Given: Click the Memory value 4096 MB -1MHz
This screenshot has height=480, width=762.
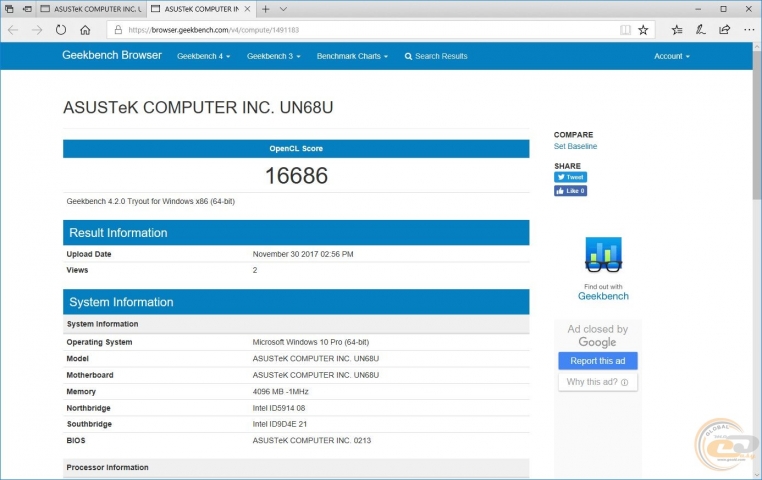Looking at the screenshot, I should pos(280,392).
